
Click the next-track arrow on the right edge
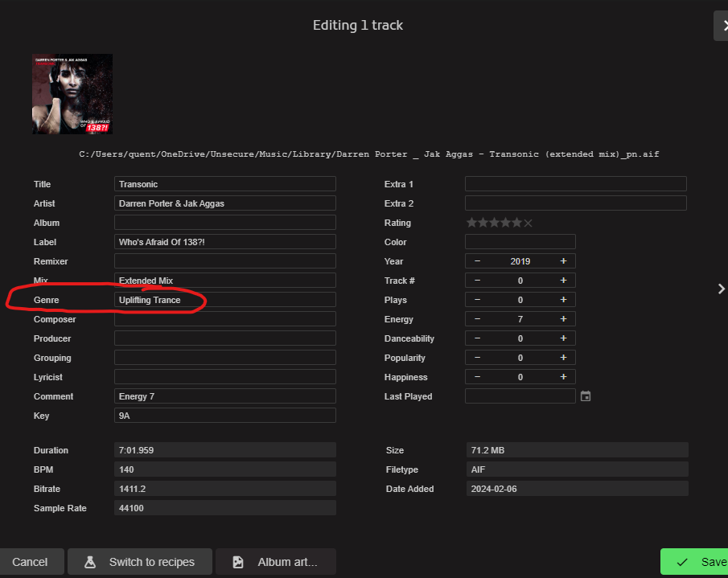[721, 289]
